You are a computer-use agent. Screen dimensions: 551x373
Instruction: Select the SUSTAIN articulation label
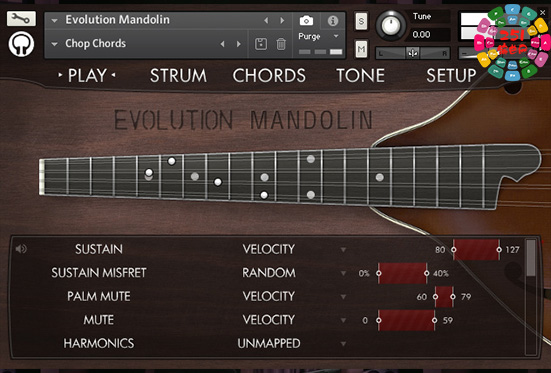(99, 249)
